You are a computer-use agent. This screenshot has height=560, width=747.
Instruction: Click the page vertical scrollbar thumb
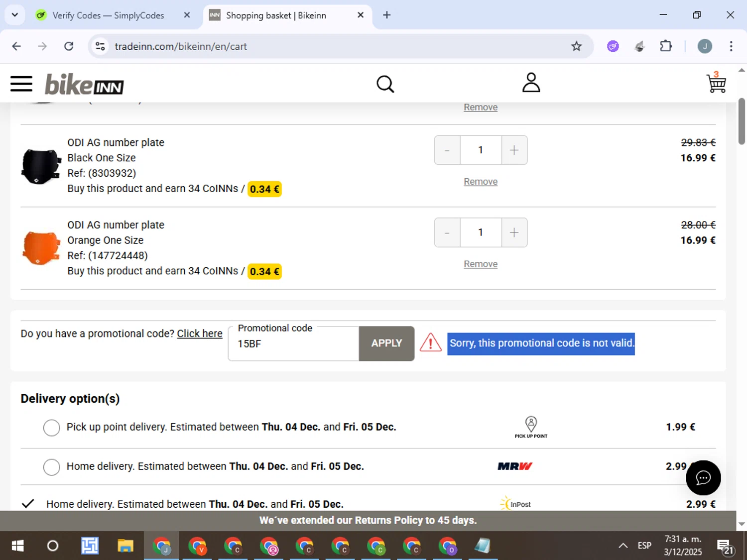[x=742, y=121]
